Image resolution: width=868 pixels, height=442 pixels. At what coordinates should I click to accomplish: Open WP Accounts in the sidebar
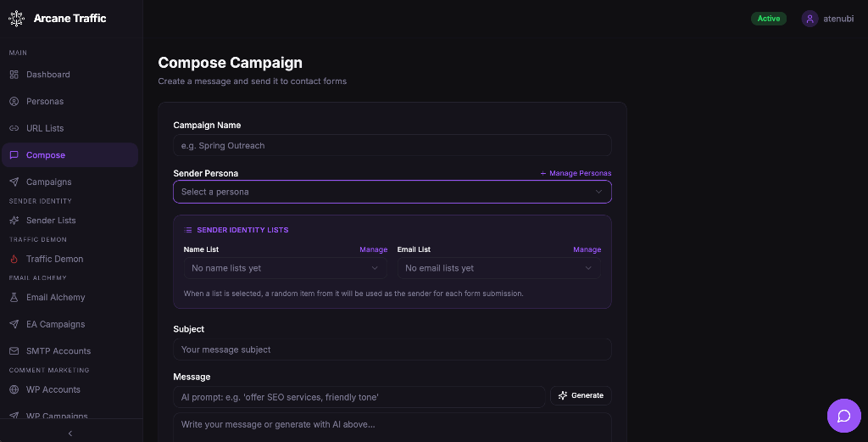pos(70,389)
